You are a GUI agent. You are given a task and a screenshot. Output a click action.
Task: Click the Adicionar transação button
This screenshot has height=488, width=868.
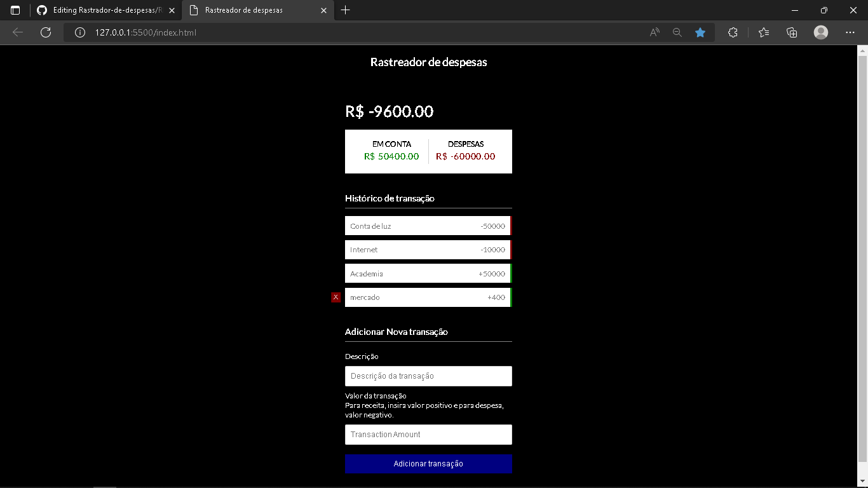pos(428,464)
